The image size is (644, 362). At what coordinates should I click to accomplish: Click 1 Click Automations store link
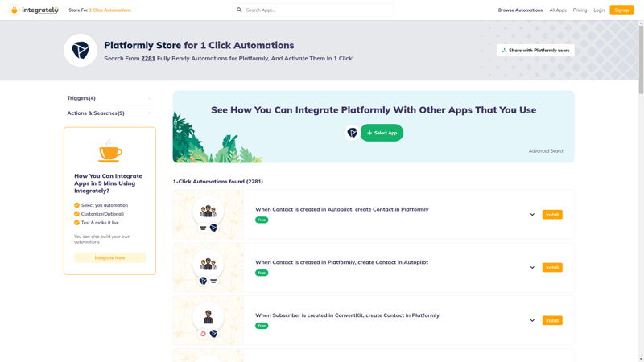point(110,10)
